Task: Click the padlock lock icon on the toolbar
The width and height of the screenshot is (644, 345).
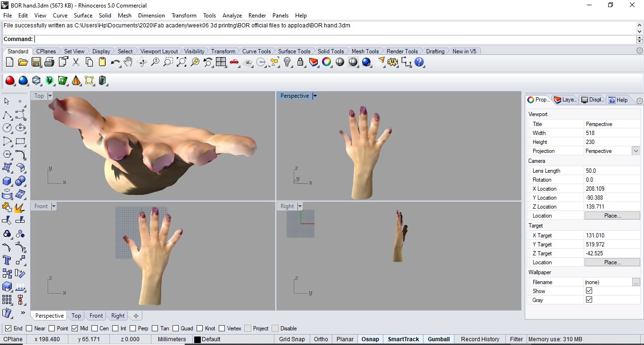Action: [300, 62]
